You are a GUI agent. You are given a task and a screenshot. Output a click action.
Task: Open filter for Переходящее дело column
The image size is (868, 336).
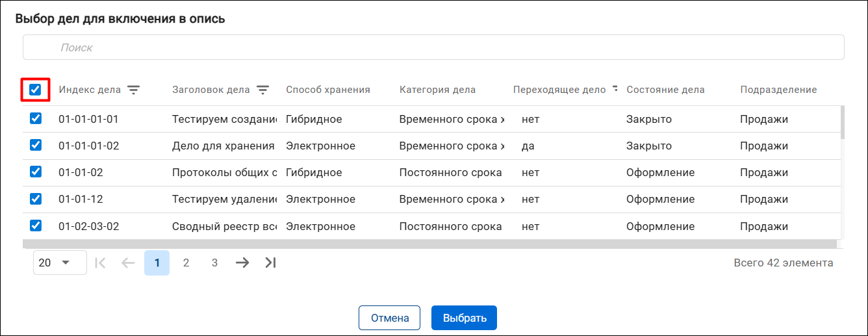point(615,90)
